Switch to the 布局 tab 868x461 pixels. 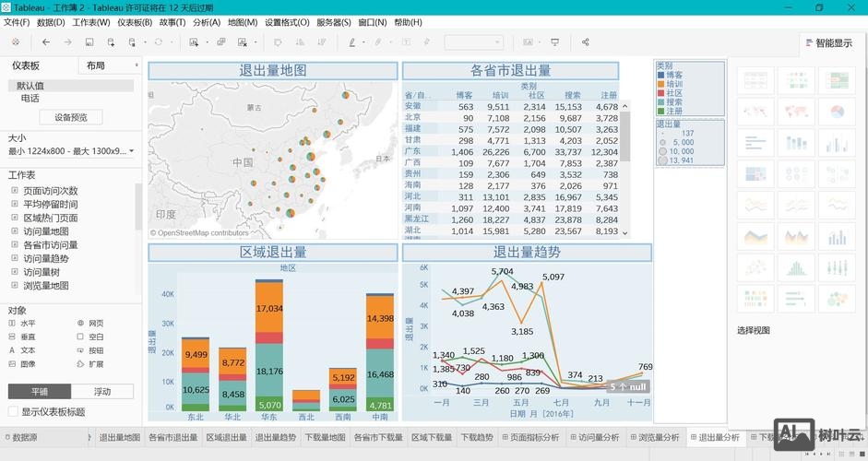click(x=96, y=65)
